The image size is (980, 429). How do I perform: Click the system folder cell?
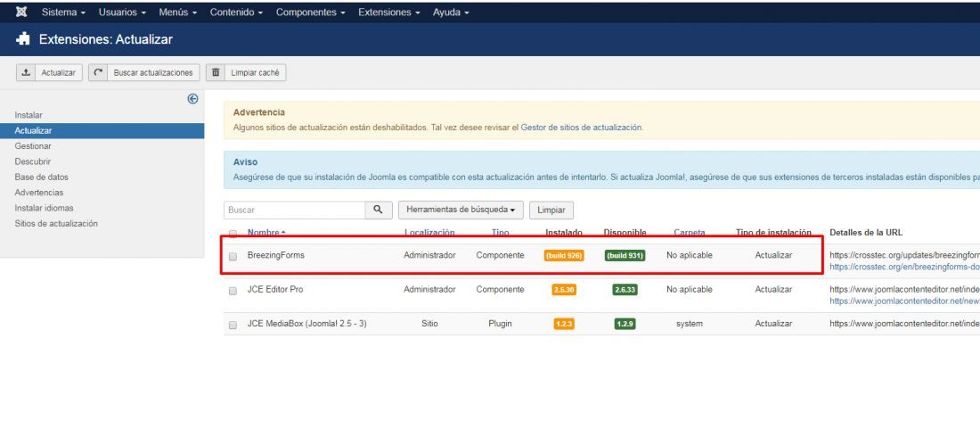(x=690, y=324)
